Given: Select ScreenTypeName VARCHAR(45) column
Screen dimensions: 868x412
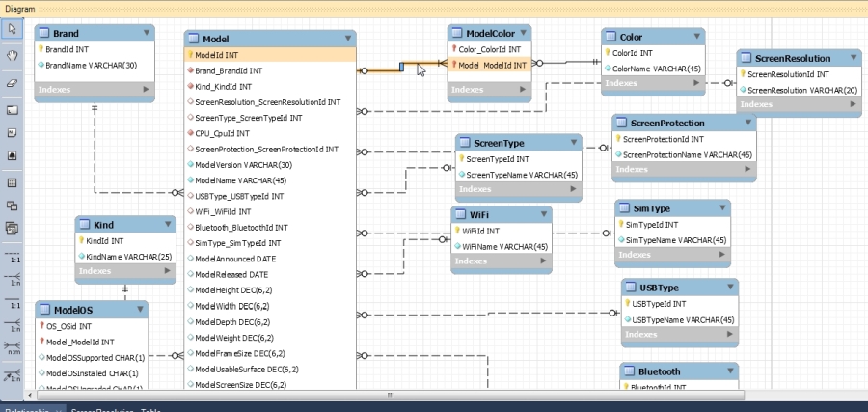Looking at the screenshot, I should click(518, 175).
